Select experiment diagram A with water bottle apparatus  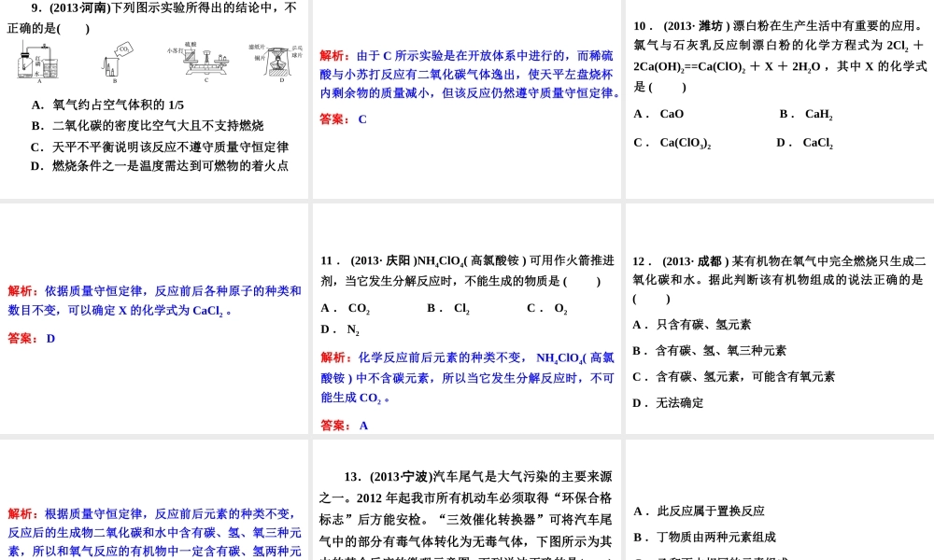click(38, 62)
